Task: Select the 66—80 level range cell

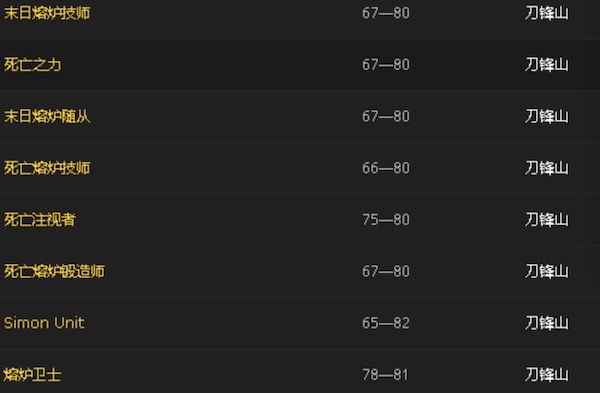Action: (x=386, y=168)
